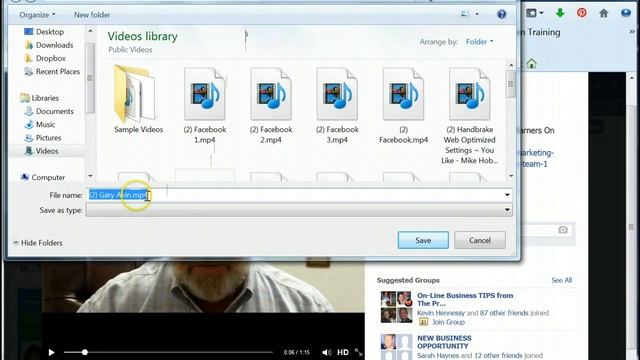This screenshot has width=640, height=360.
Task: Click the blue globe browser toolbar icon
Action: [626, 13]
